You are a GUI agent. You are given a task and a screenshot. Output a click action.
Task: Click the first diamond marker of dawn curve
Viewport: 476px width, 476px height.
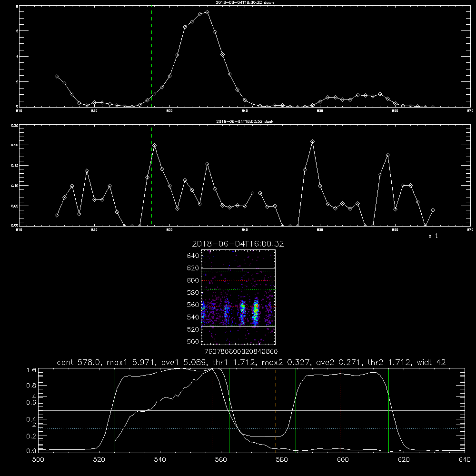[x=57, y=77]
